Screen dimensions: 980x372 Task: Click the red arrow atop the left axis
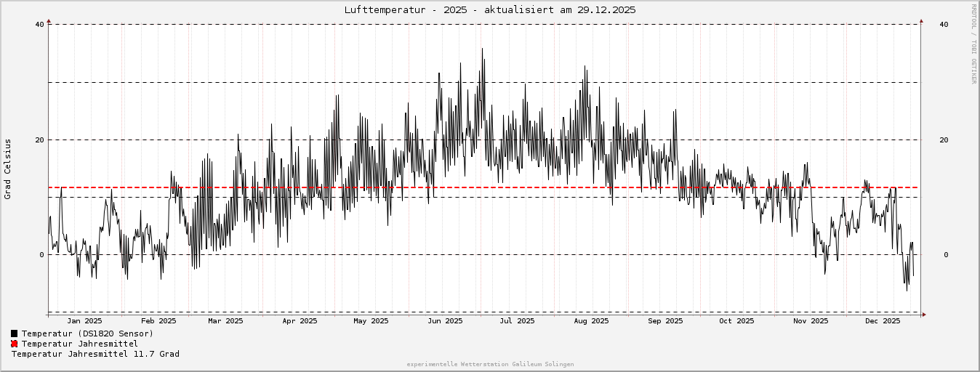(49, 21)
